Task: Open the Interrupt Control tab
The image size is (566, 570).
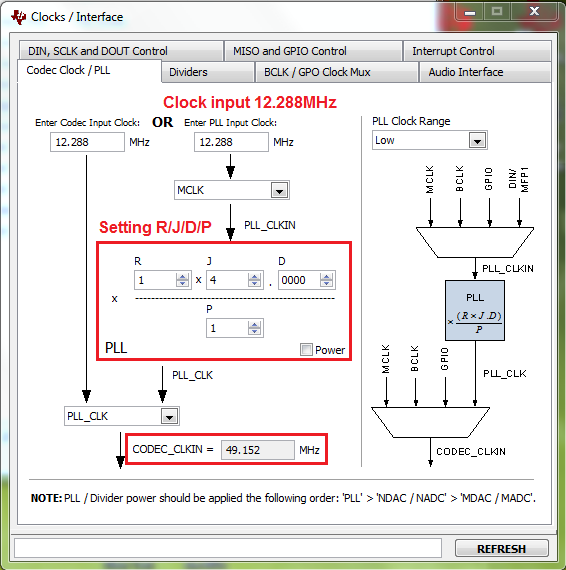Action: [x=477, y=51]
